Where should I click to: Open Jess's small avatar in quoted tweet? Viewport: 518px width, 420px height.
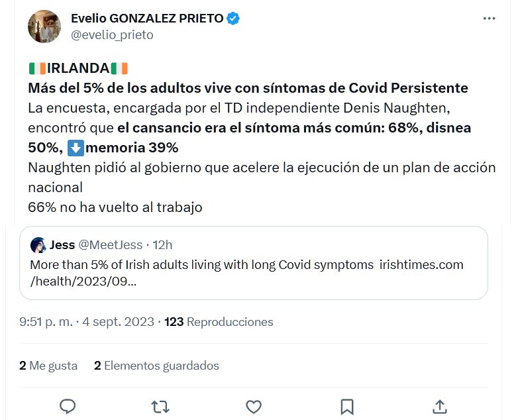pyautogui.click(x=38, y=245)
